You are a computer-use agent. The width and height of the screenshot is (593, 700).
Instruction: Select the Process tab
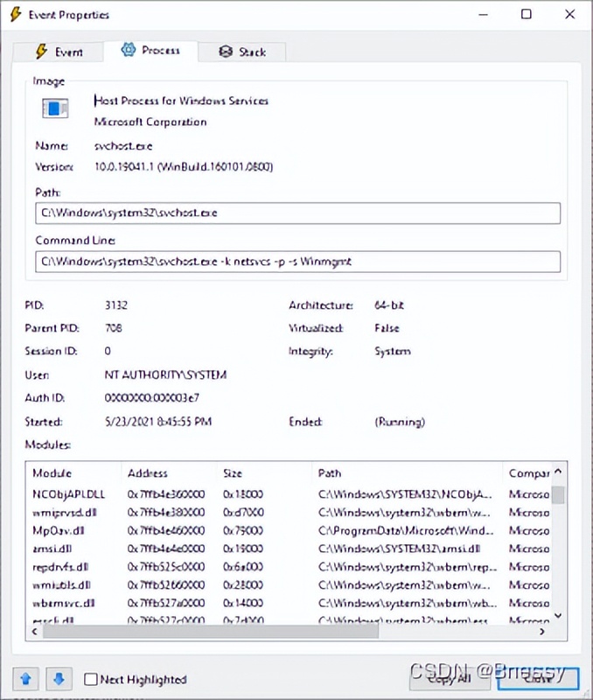click(x=150, y=51)
